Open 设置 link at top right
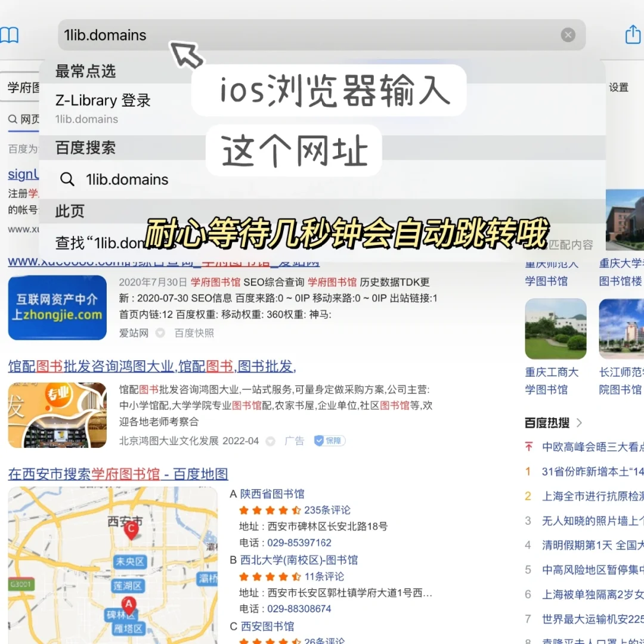Viewport: 644px width, 644px height. point(618,87)
